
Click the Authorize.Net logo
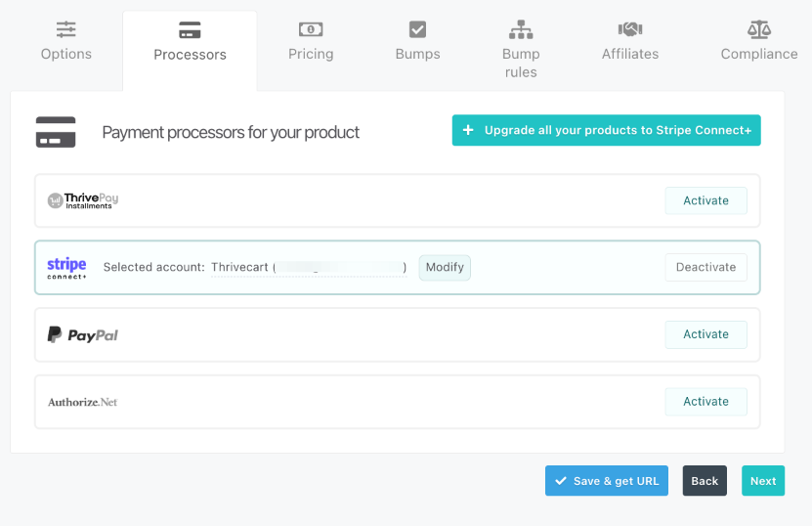coord(83,402)
